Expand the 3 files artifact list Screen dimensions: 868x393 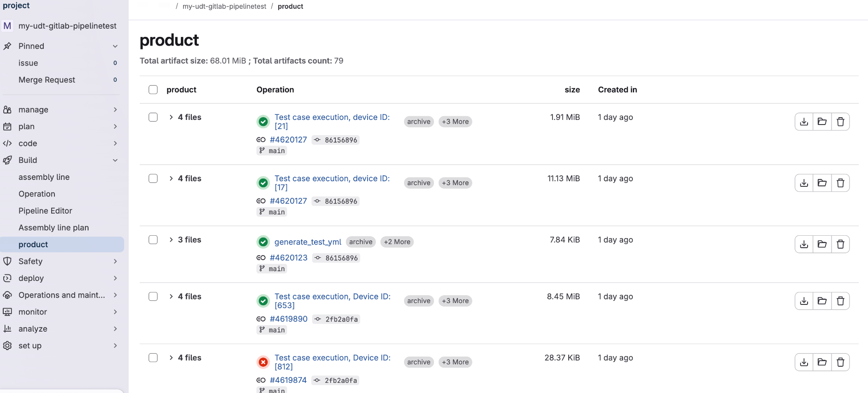171,240
